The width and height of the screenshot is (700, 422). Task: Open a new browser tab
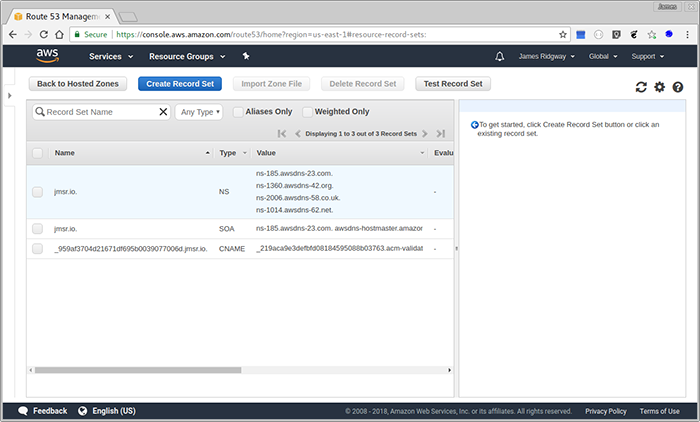[129, 17]
